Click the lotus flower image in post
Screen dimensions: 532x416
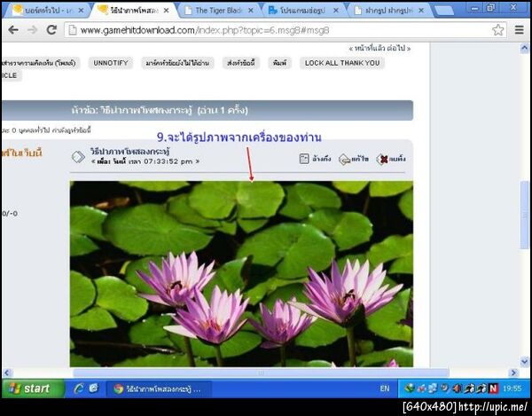point(241,274)
